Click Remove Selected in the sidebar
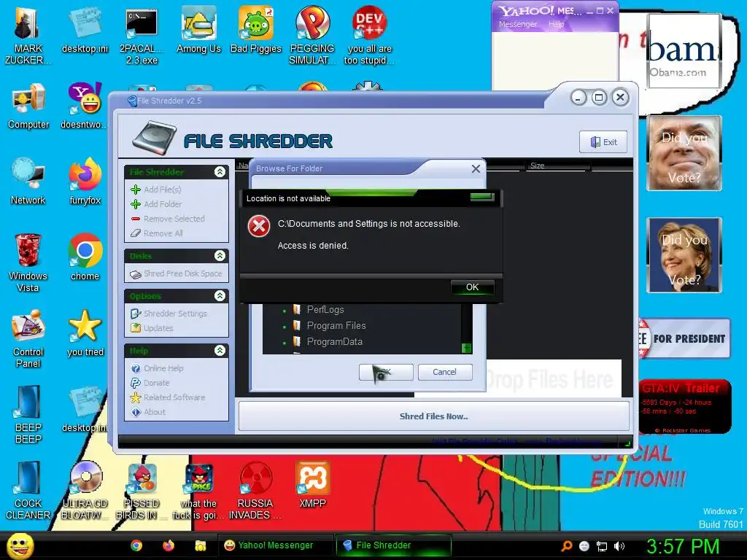 [x=167, y=219]
